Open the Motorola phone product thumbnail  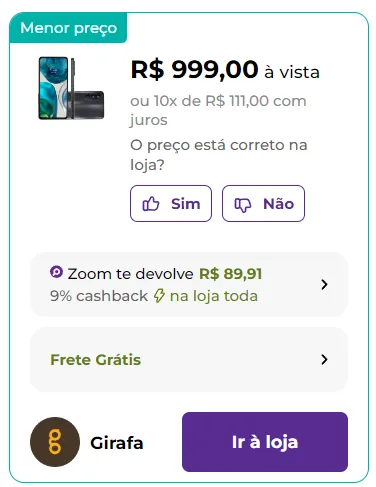coord(71,88)
